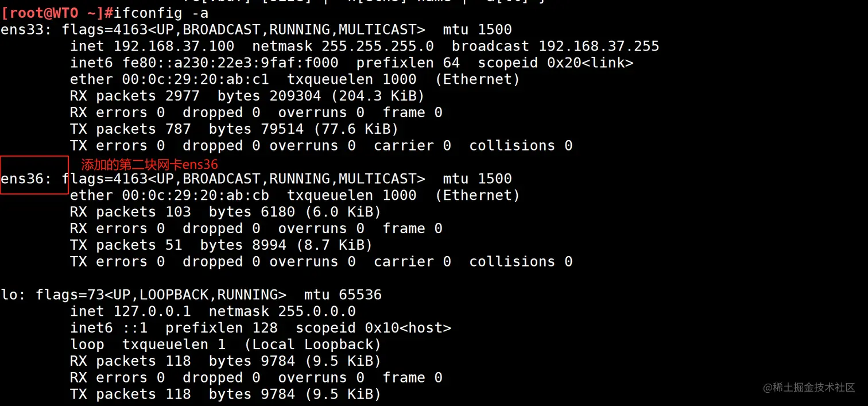
Task: Click the mtu 65536 value
Action: pos(343,295)
